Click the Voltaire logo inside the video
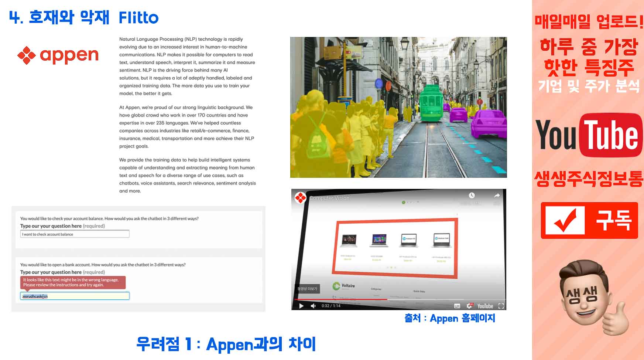644x360 pixels. (x=343, y=286)
